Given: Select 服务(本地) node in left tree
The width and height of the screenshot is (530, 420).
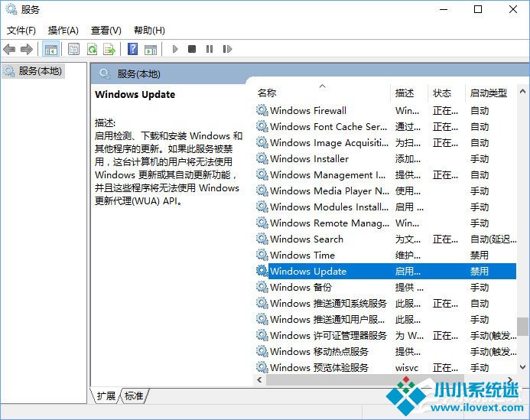Looking at the screenshot, I should tap(32, 71).
